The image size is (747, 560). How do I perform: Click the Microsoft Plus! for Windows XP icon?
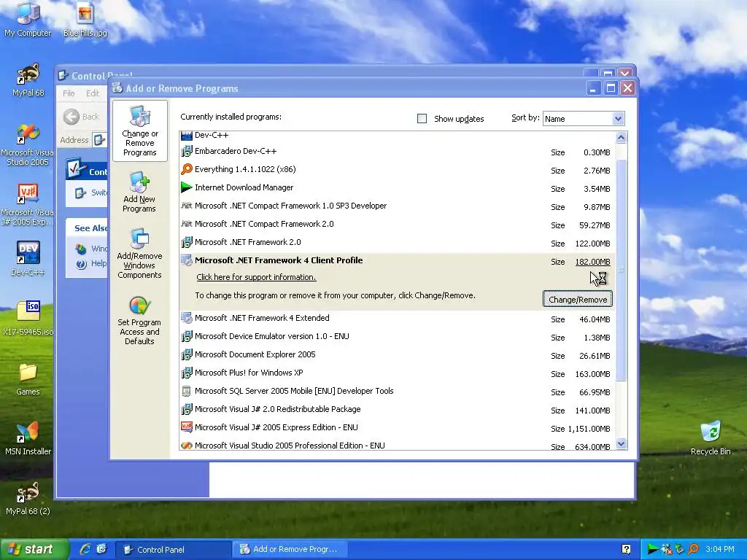point(187,373)
